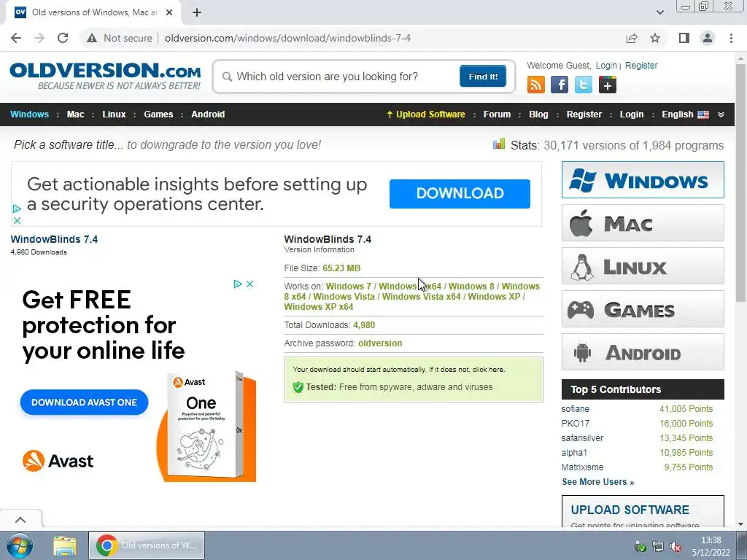Open the GAMES sidebar category button
Screen dimensions: 747x560
click(643, 309)
